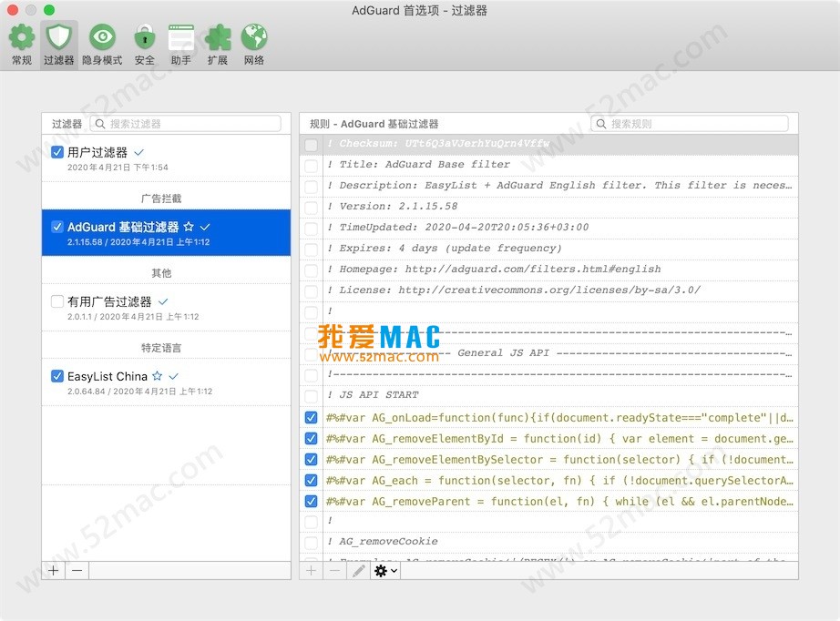
Task: Open the 网络 globe tab
Action: 254,45
